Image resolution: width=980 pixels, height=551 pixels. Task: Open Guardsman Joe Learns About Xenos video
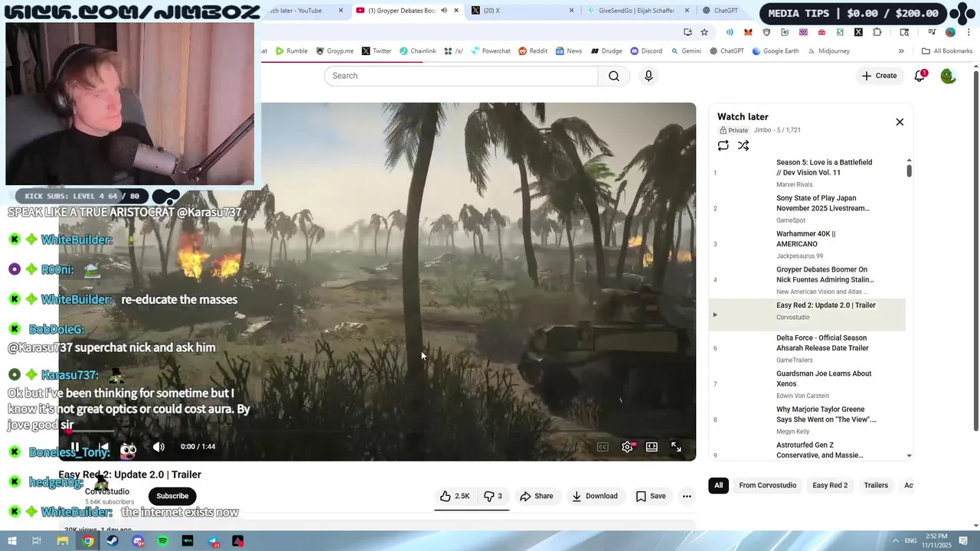(x=808, y=384)
